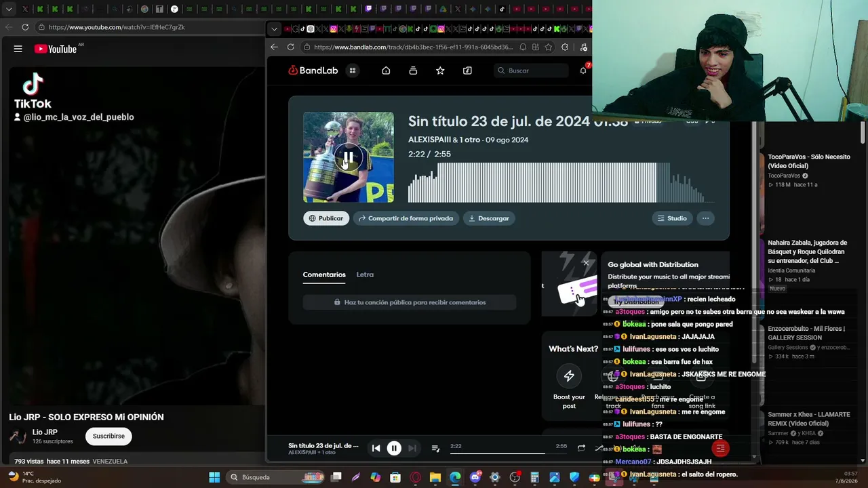The width and height of the screenshot is (868, 488).
Task: Click the Windows taskbar Búsqueda box
Action: click(274, 477)
